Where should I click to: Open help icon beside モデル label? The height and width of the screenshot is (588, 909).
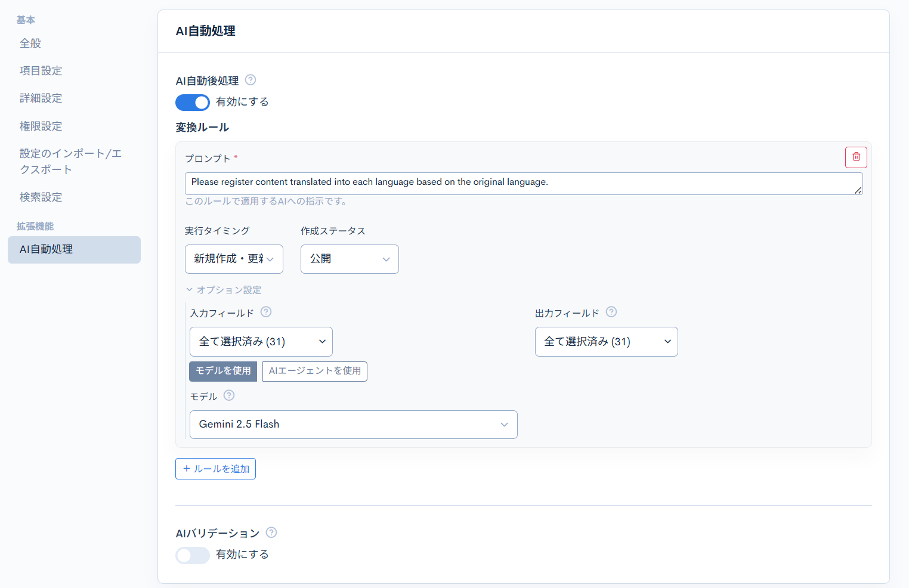229,395
